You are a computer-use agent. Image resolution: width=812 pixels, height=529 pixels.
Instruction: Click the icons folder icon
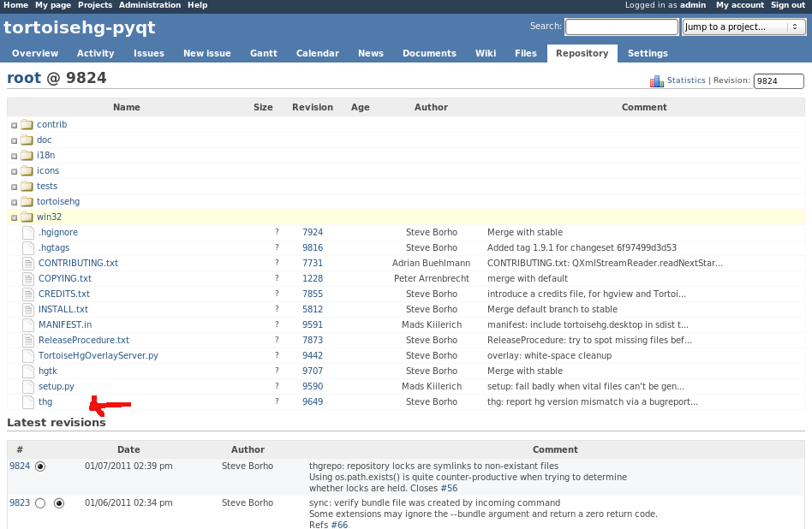27,171
